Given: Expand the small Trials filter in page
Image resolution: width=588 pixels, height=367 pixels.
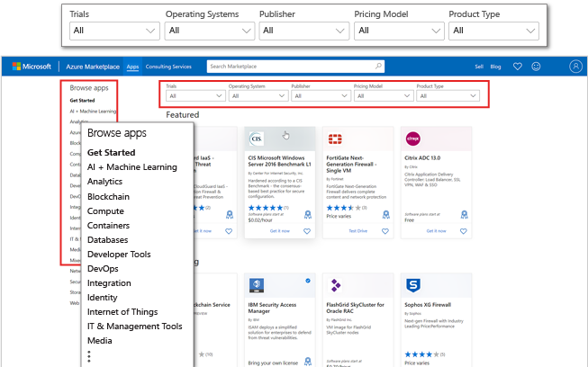Looking at the screenshot, I should [195, 96].
